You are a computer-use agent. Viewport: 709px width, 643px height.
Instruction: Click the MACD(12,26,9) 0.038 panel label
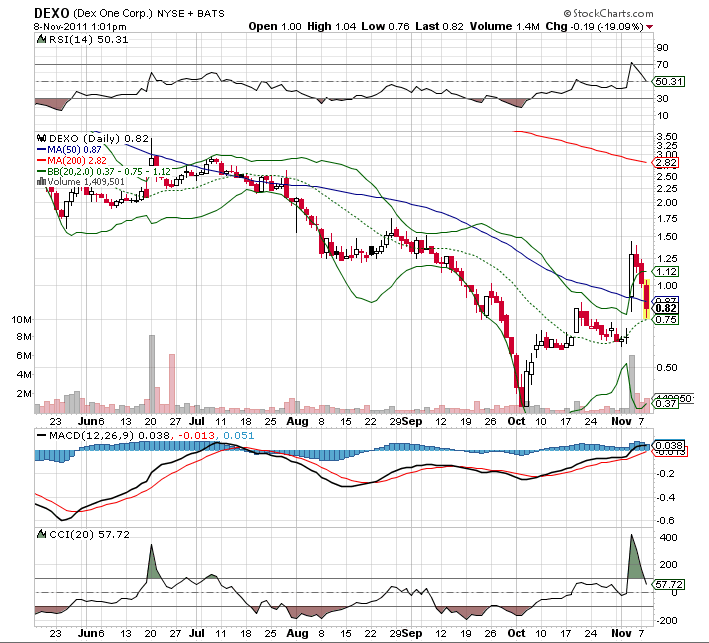pos(110,435)
